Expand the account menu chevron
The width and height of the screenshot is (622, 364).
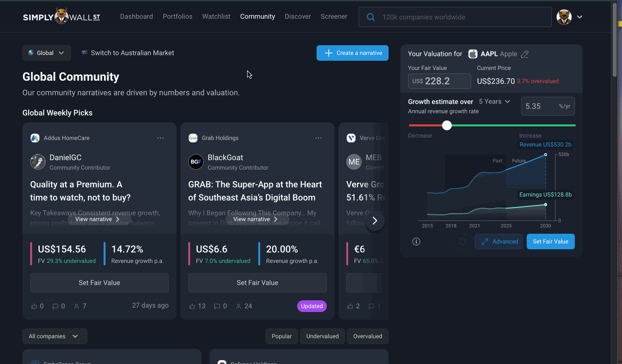click(x=580, y=17)
